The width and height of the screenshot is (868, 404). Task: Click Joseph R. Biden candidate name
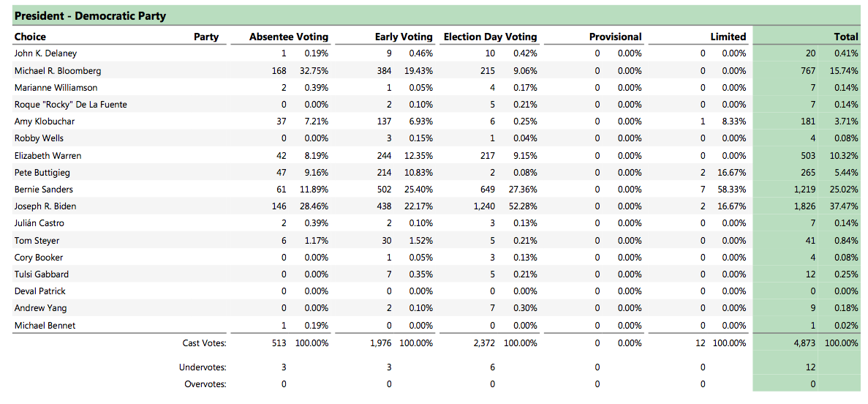(45, 206)
